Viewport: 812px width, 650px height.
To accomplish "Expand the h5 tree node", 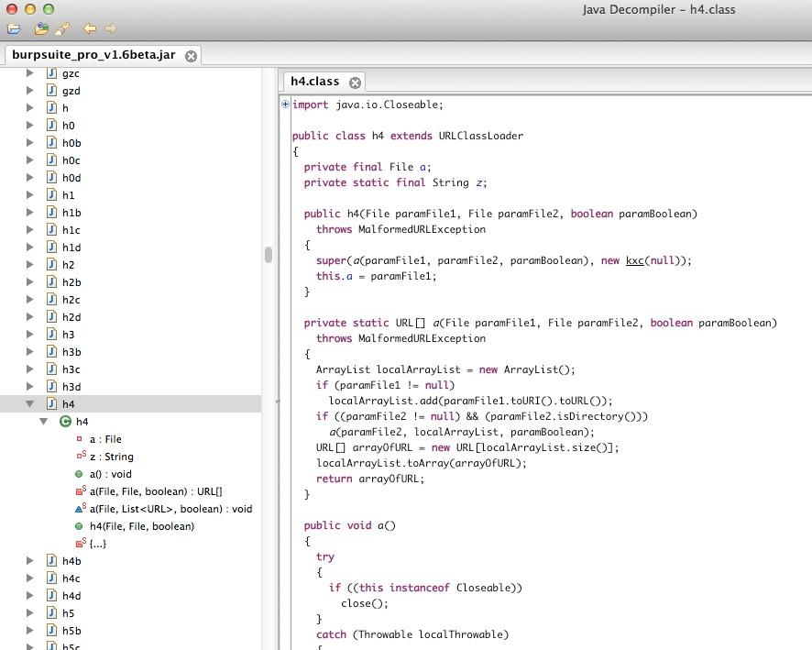I will point(29,613).
